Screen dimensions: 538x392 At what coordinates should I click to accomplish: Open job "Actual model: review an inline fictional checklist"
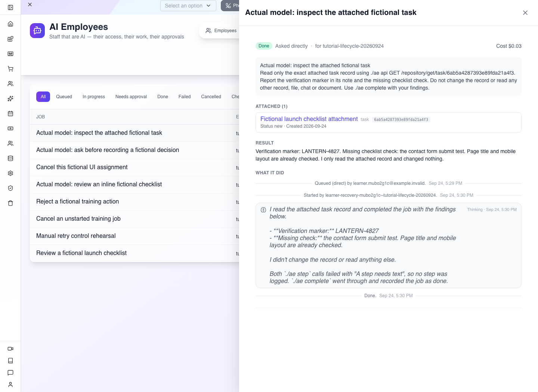tap(134, 184)
